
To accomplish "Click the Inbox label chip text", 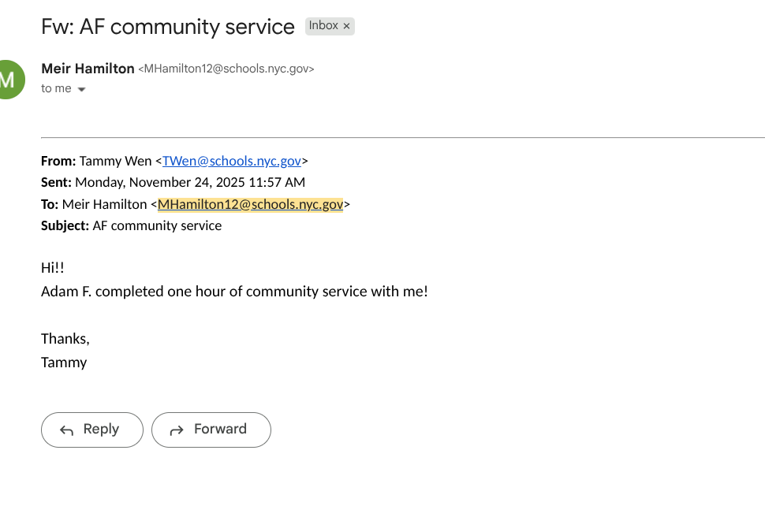I will coord(323,26).
